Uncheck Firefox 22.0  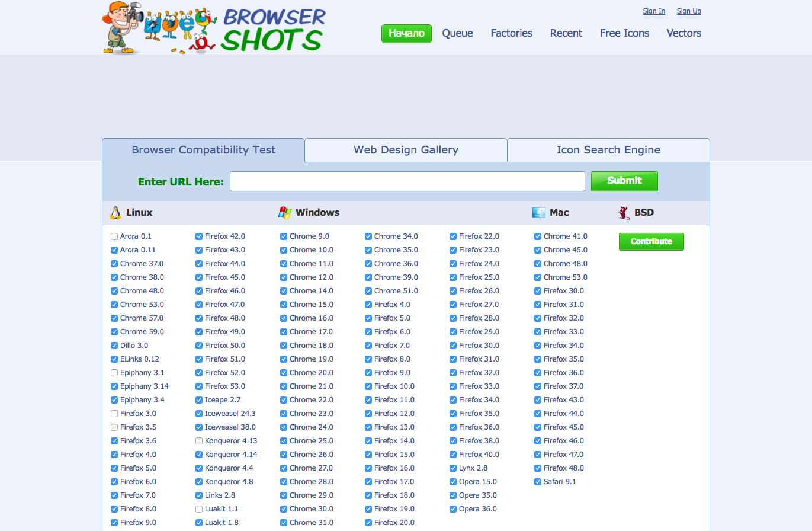click(453, 236)
